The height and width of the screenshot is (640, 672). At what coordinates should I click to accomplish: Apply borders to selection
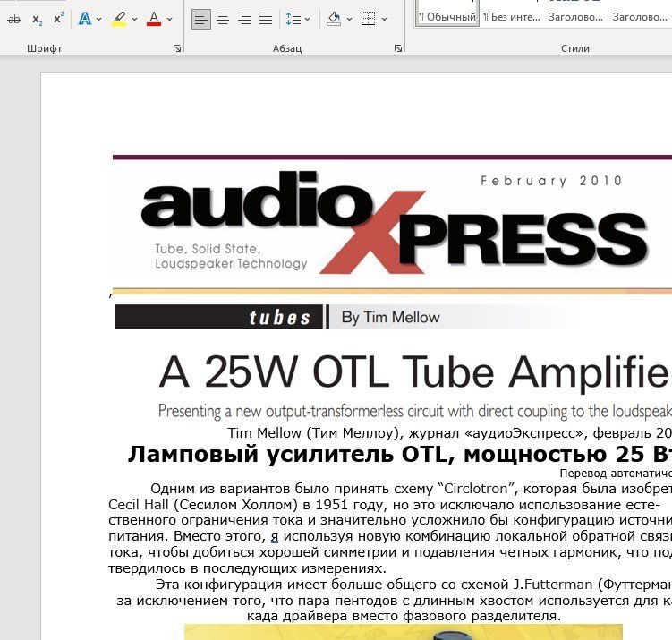(x=368, y=19)
